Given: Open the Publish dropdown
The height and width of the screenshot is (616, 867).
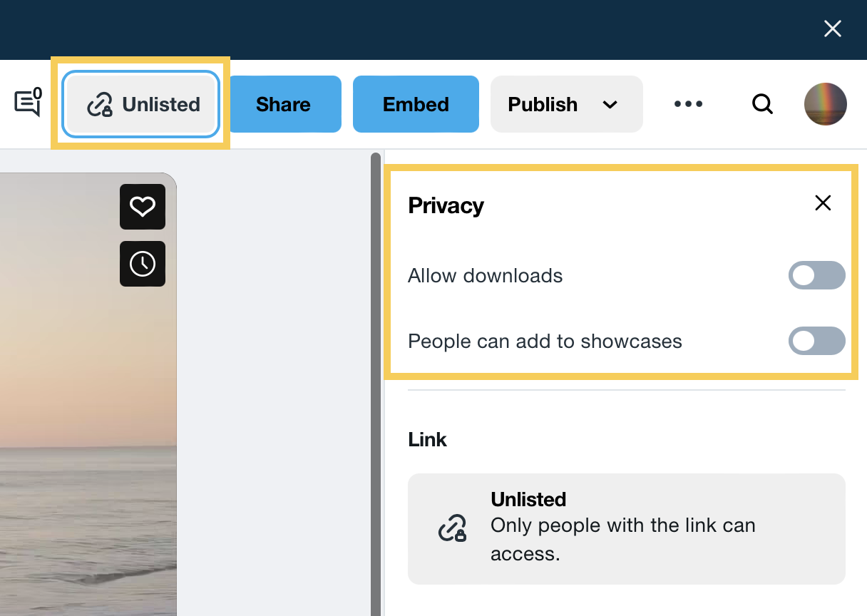Looking at the screenshot, I should pyautogui.click(x=567, y=104).
